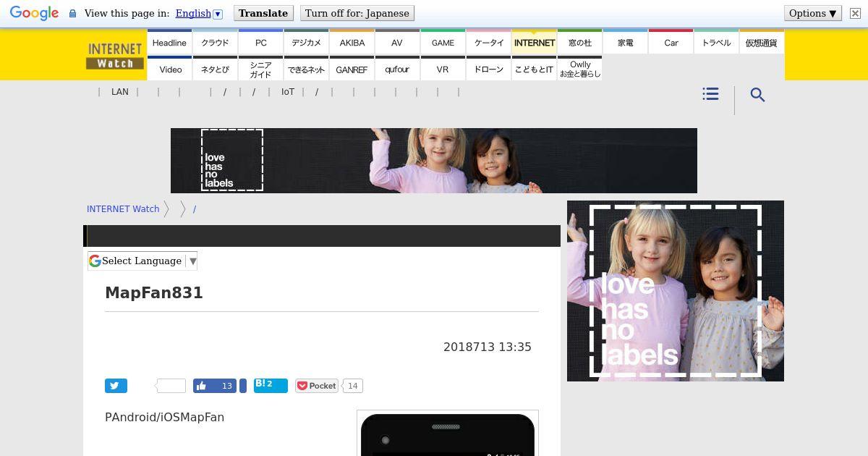Image resolution: width=868 pixels, height=456 pixels.
Task: Click the Facebook thumbs-up like button
Action: point(215,386)
